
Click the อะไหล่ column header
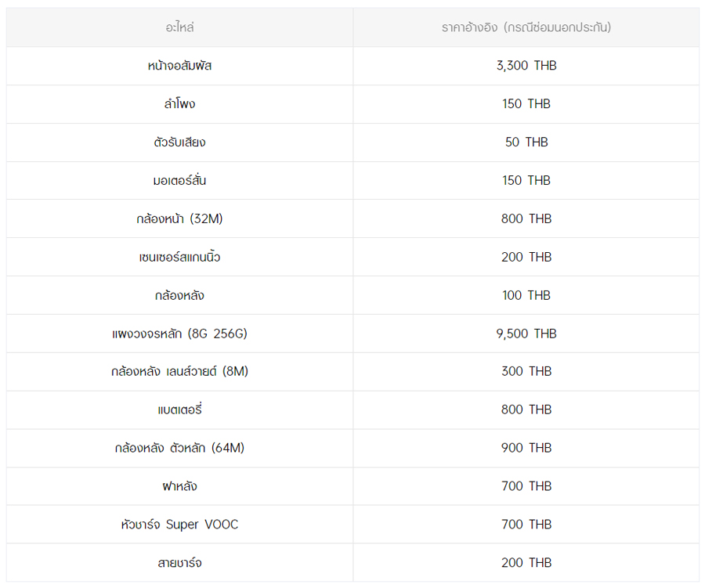179,27
